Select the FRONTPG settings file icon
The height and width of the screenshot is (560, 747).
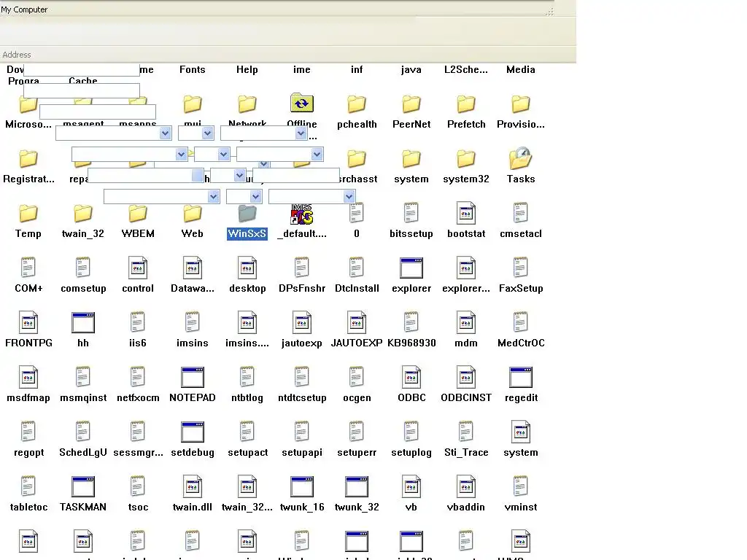(x=28, y=322)
